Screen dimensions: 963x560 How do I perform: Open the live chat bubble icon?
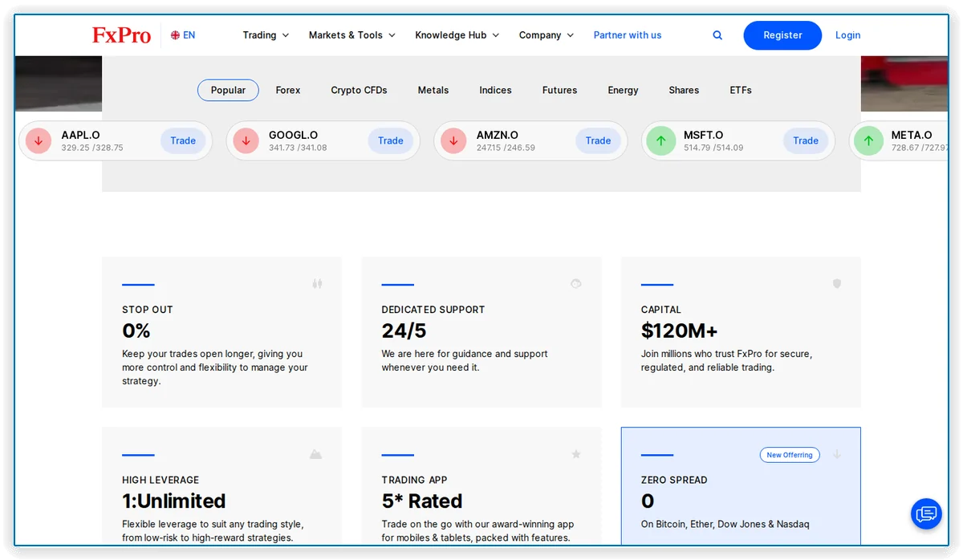coord(926,513)
